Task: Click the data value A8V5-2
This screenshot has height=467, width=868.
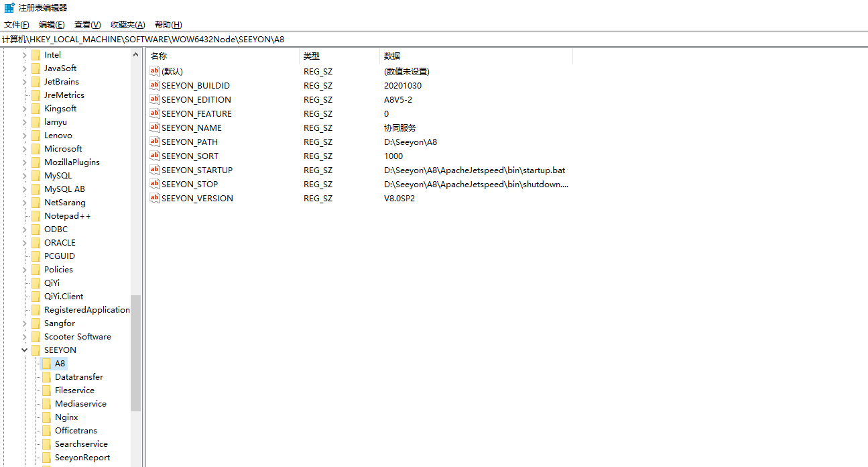Action: point(398,99)
